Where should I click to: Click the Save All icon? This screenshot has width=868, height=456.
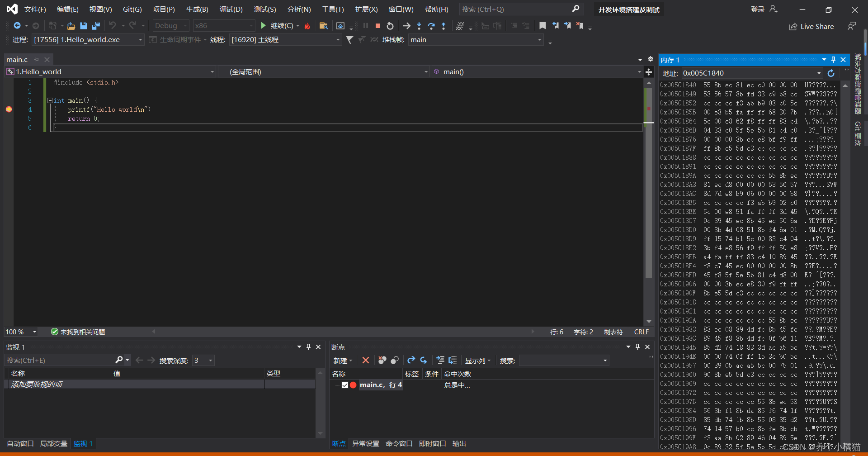(96, 26)
